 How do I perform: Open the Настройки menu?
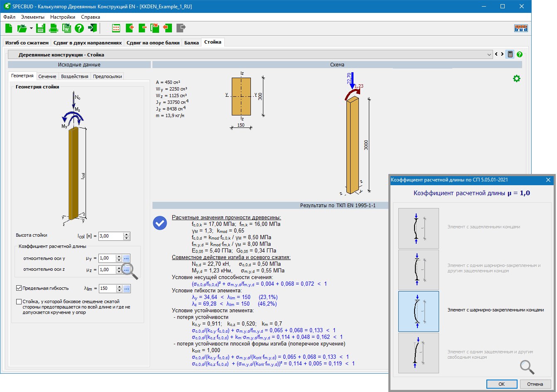(x=62, y=17)
